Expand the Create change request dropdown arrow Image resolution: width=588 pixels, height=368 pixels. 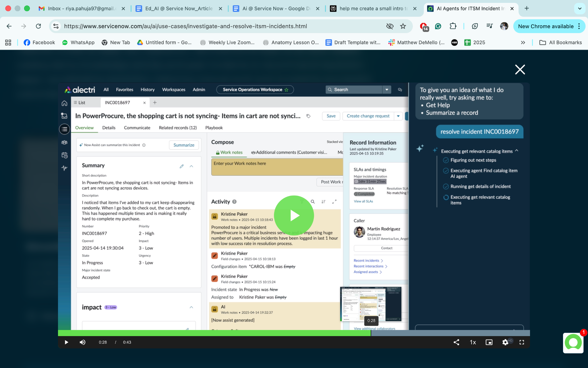pos(398,116)
